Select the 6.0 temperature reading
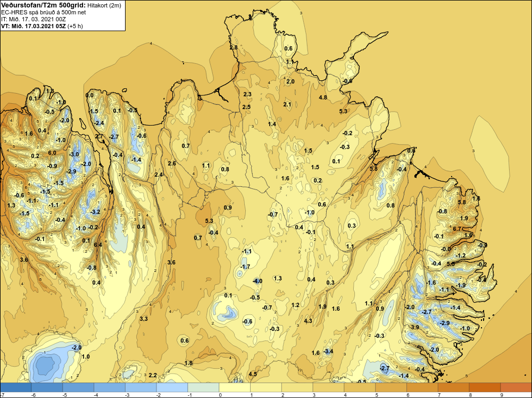Viewport: 532px width, 398px height. point(52,153)
